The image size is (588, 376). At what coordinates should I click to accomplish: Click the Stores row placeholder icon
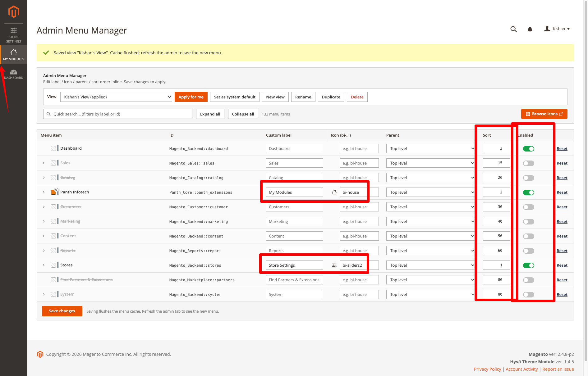point(53,265)
